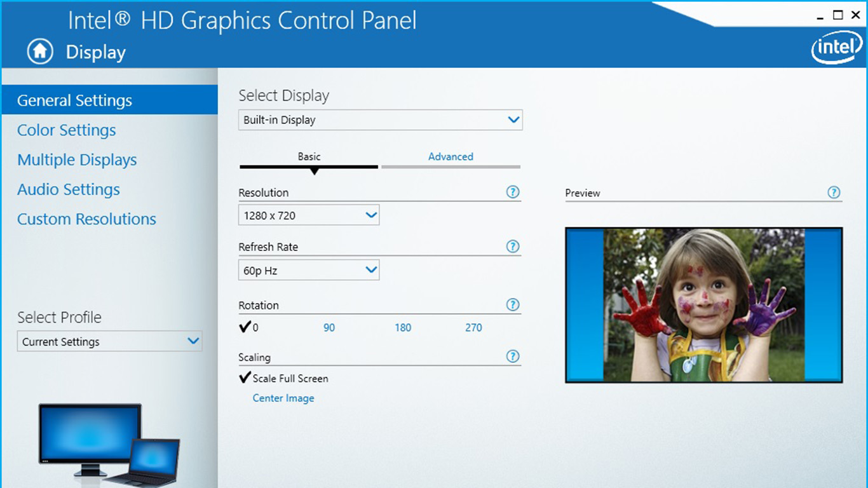
Task: Close the Intel control panel window
Action: point(856,15)
